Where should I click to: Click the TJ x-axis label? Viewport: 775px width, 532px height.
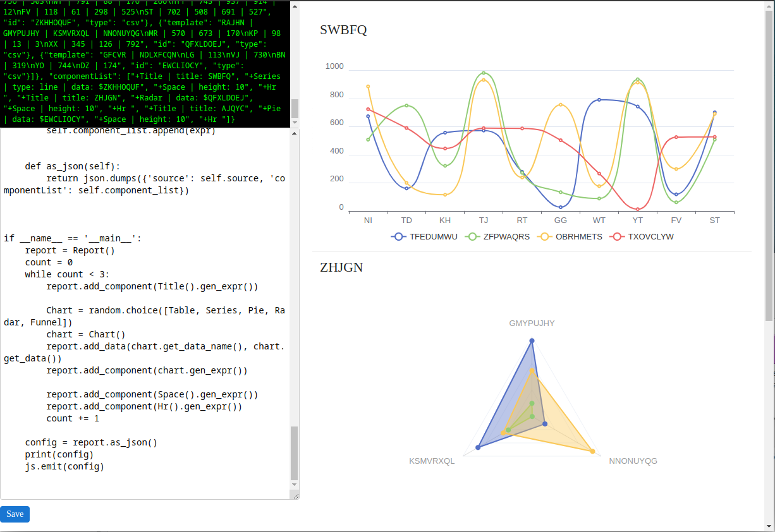(x=484, y=221)
